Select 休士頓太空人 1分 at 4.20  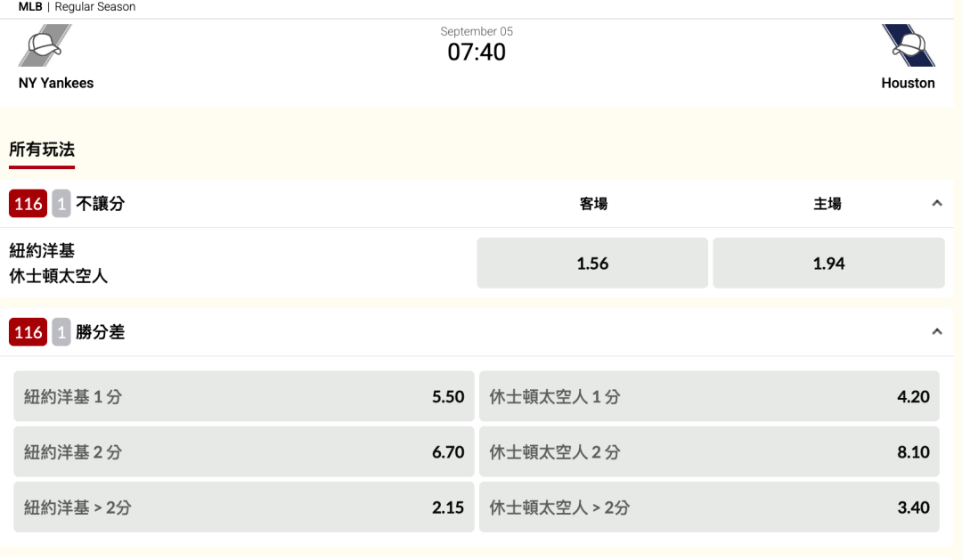point(709,396)
